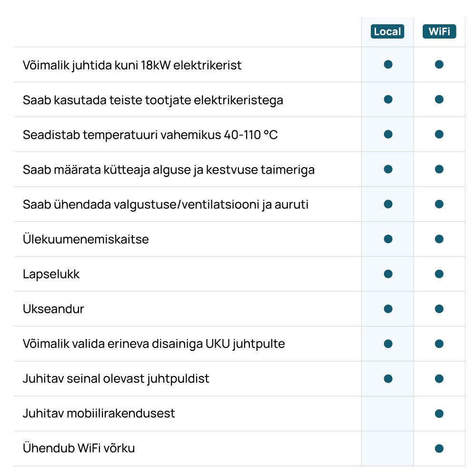The height and width of the screenshot is (476, 476).
Task: Click WiFi dot for Juhitav mobiilirakendusest row
Action: 439,414
